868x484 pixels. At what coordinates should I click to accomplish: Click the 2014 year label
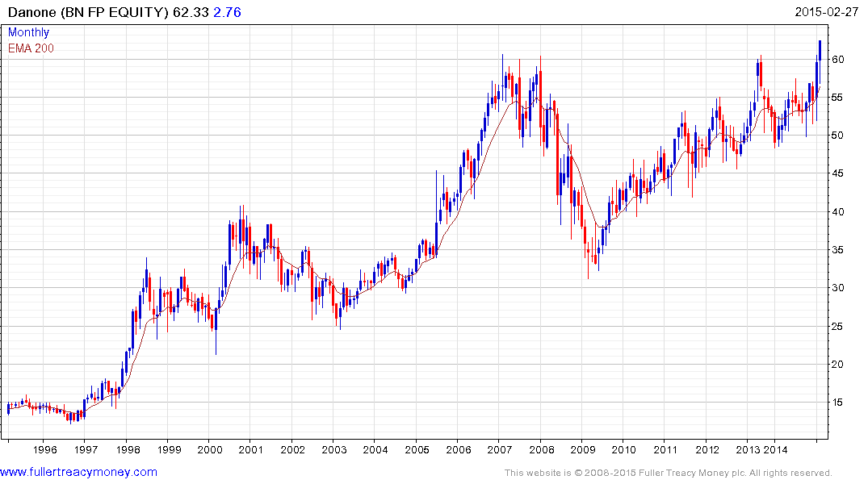coord(776,449)
